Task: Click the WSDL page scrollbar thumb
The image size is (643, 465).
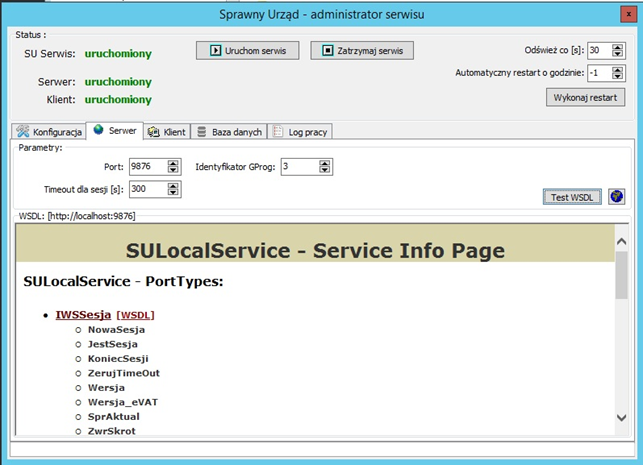Action: [622, 275]
